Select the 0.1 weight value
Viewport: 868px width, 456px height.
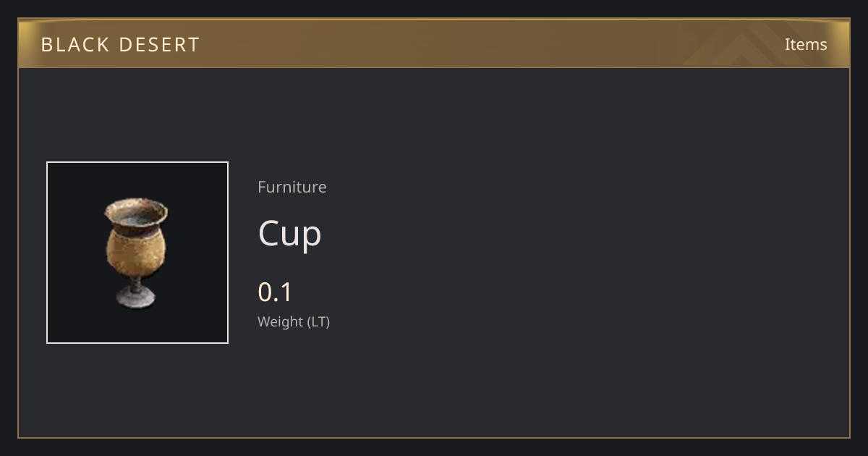pos(275,292)
